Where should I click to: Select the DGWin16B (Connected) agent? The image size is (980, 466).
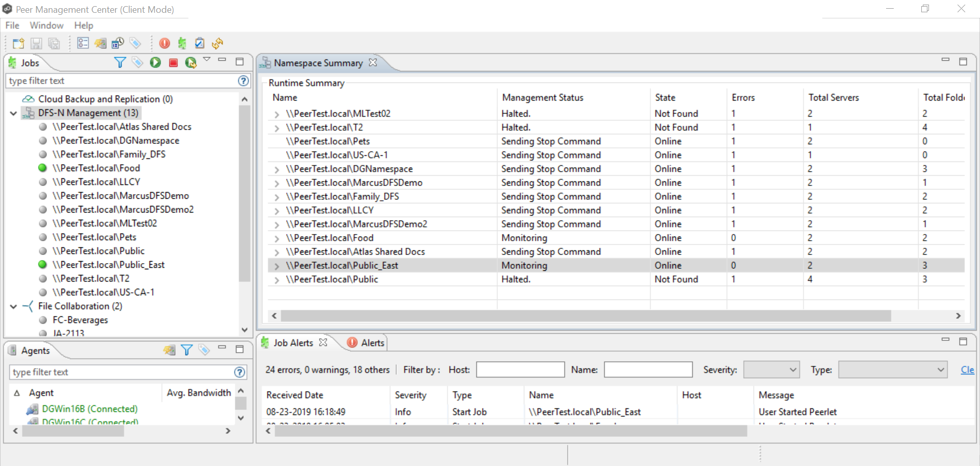[x=90, y=409]
